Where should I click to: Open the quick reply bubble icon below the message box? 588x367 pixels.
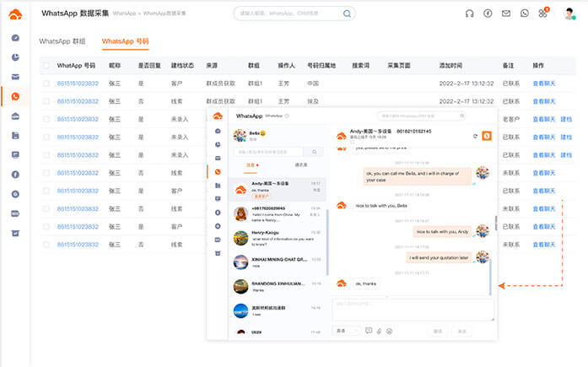(369, 331)
